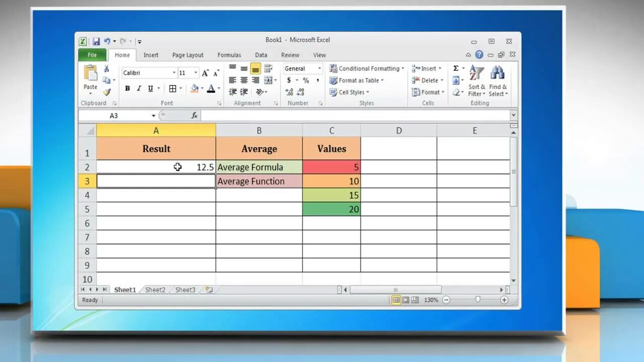
Task: Open the font size dropdown
Action: [196, 73]
